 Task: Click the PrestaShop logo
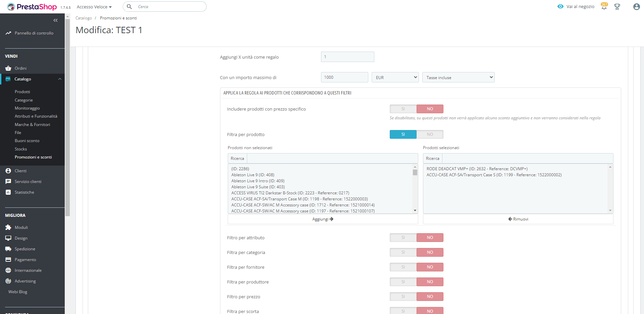[32, 7]
